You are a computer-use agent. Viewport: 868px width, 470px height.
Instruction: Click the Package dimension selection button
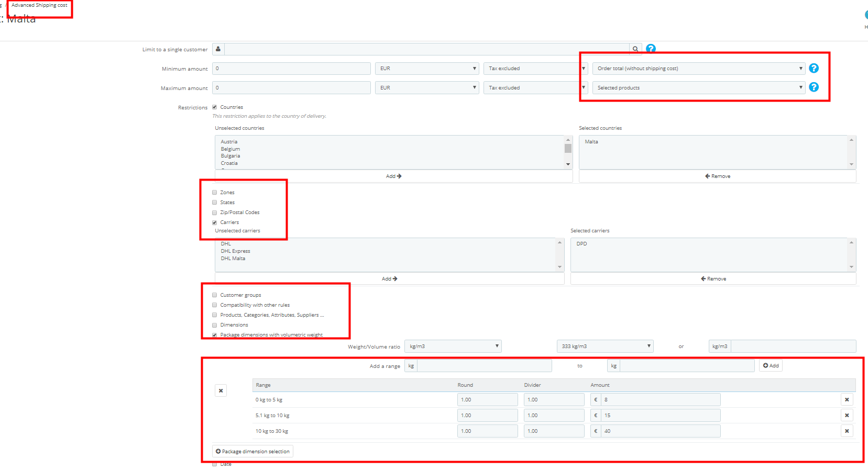point(252,451)
